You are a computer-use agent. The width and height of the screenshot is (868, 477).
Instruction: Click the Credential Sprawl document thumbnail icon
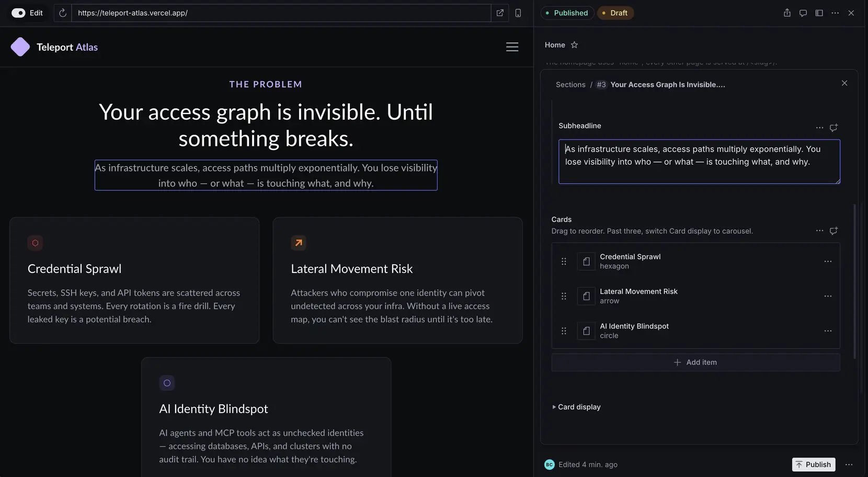point(586,262)
